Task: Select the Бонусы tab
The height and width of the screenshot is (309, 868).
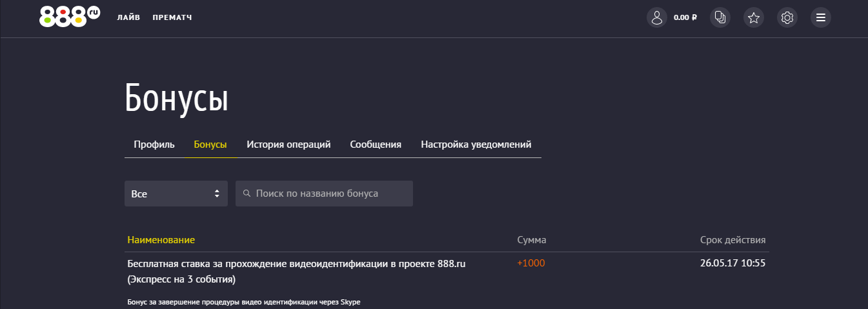Action: click(210, 145)
